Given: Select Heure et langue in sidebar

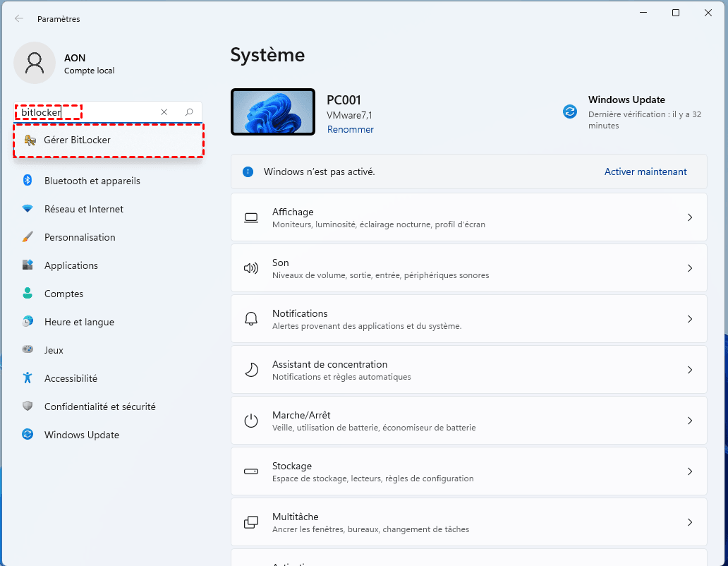Looking at the screenshot, I should coord(79,322).
